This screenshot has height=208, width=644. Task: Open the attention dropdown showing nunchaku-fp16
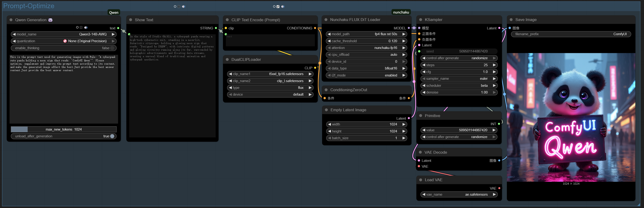point(366,48)
